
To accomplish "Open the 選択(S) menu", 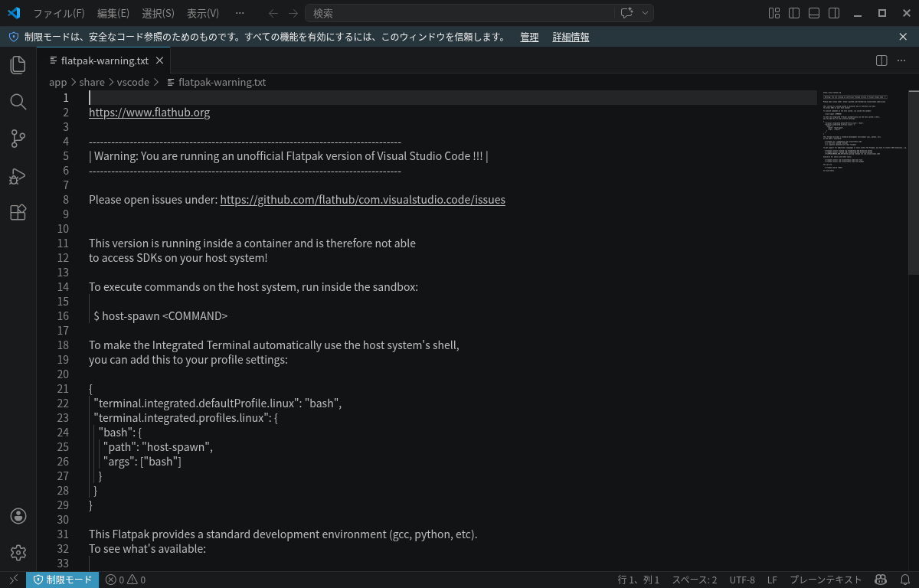I will [x=159, y=13].
